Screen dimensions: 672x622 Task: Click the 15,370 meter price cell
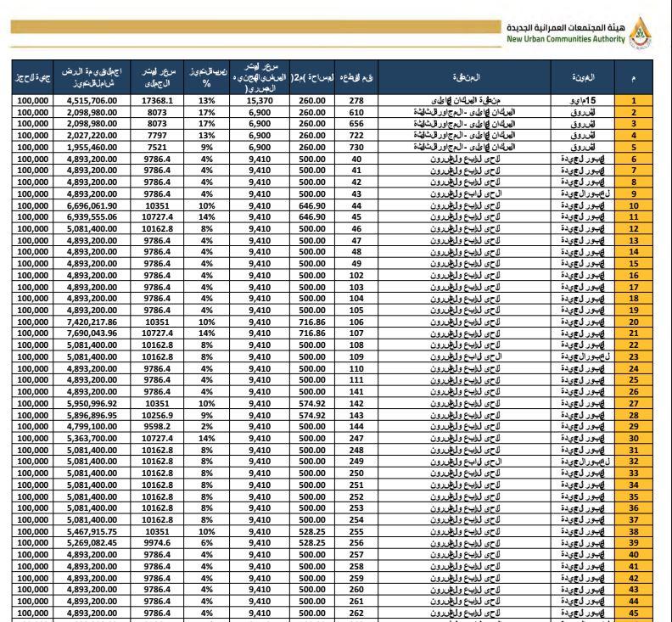(260, 101)
